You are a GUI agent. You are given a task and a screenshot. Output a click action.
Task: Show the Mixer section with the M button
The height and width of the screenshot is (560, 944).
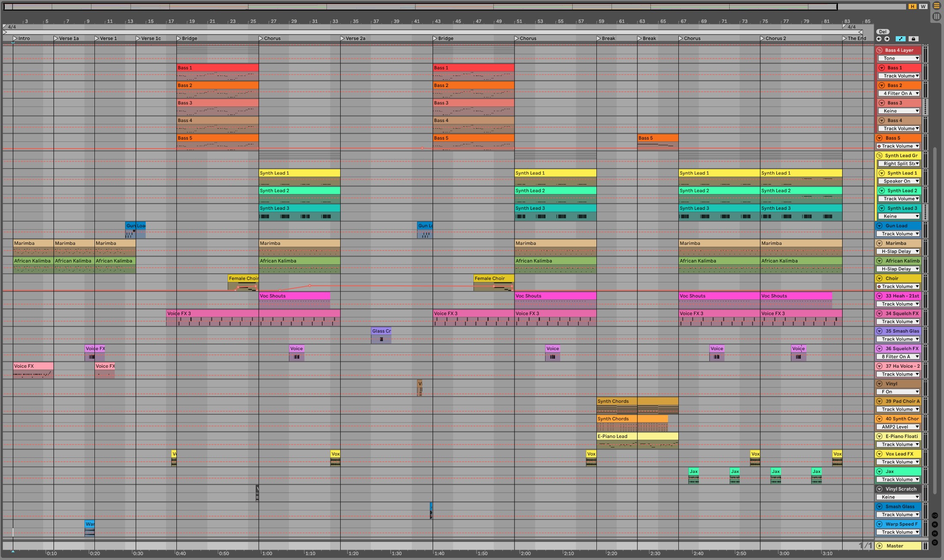[x=935, y=533]
